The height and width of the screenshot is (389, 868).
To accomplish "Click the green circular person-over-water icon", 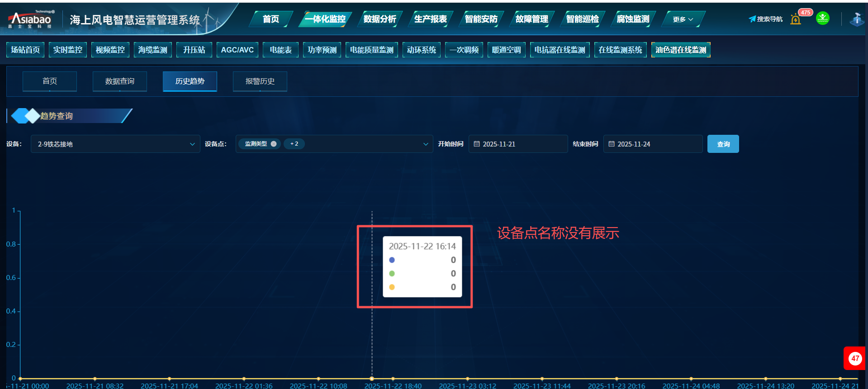I will 822,19.
